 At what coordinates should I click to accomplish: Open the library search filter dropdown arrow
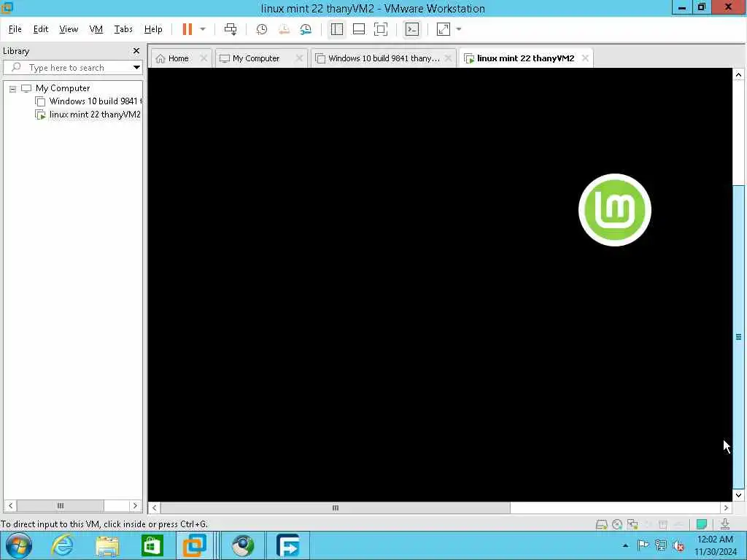click(x=136, y=68)
